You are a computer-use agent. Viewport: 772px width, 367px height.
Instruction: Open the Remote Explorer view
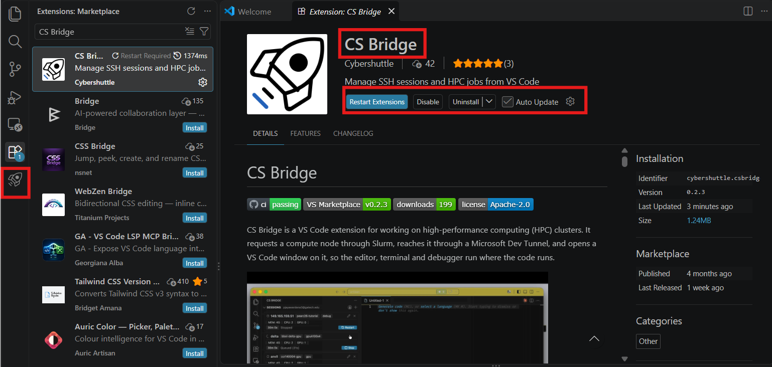point(15,125)
